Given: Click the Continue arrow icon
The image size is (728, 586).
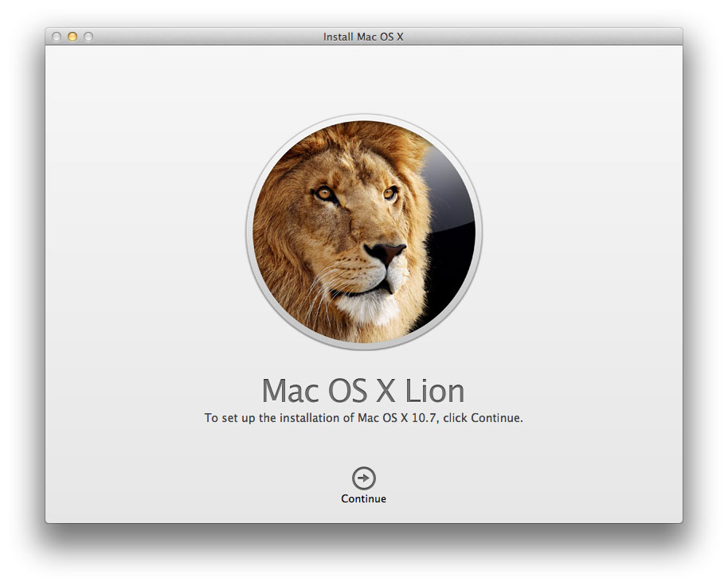Looking at the screenshot, I should [x=363, y=479].
